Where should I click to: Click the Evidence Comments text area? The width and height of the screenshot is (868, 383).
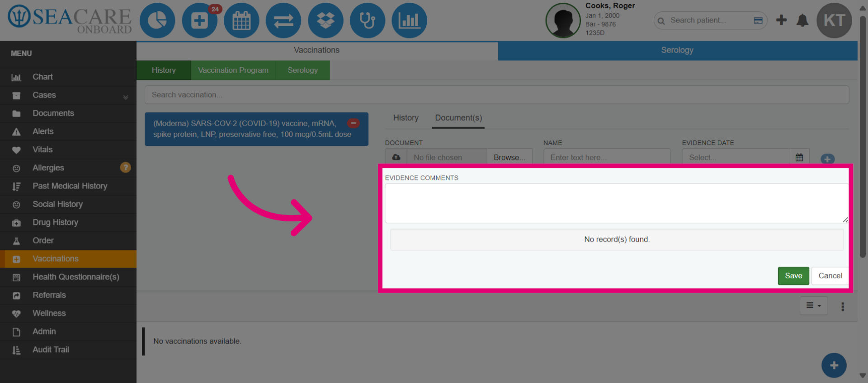[x=617, y=203]
